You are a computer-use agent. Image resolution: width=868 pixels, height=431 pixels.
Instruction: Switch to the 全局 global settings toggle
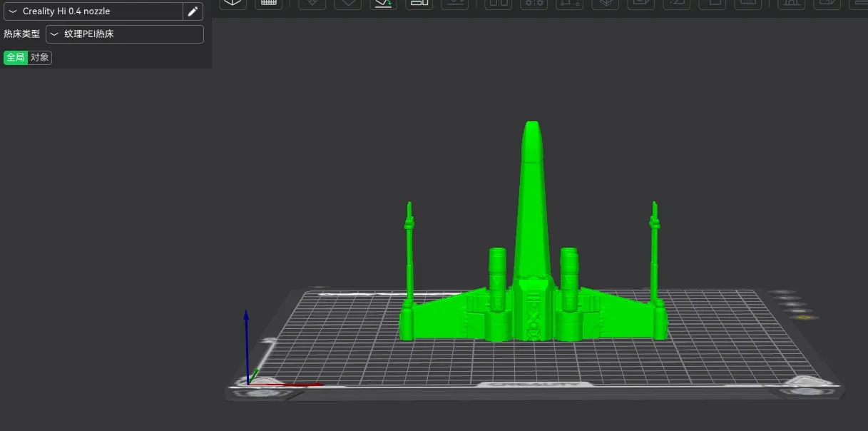click(x=16, y=58)
